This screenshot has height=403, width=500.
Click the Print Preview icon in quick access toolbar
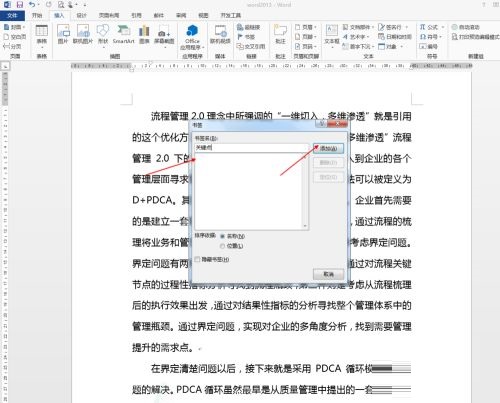(x=61, y=5)
